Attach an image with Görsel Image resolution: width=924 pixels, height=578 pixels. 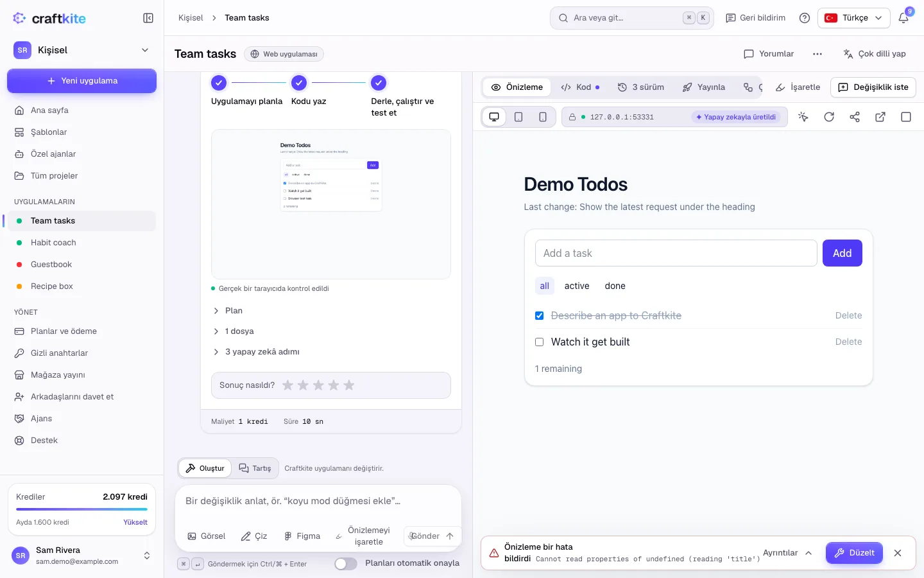tap(207, 536)
